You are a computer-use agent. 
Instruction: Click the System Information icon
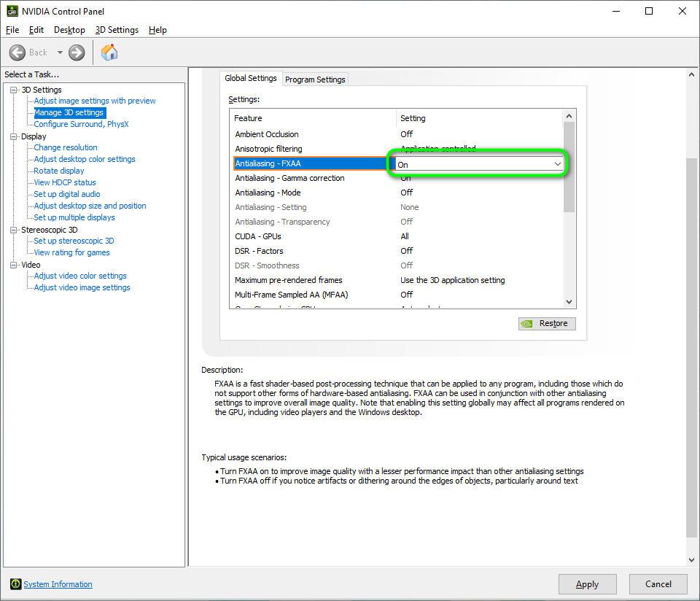15,584
